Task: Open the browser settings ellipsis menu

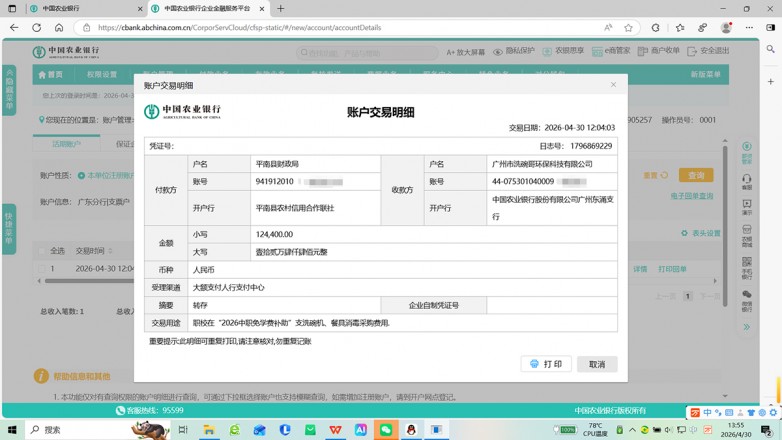Action: pos(749,28)
